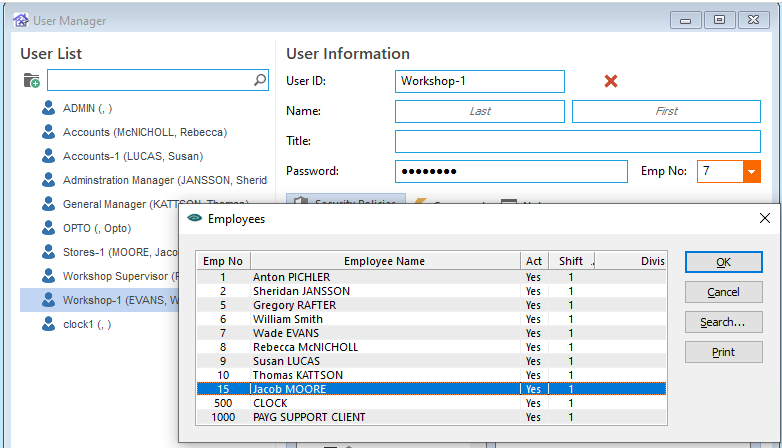The width and height of the screenshot is (782, 448).
Task: Select employee row Susan LUCAS
Action: pos(431,361)
